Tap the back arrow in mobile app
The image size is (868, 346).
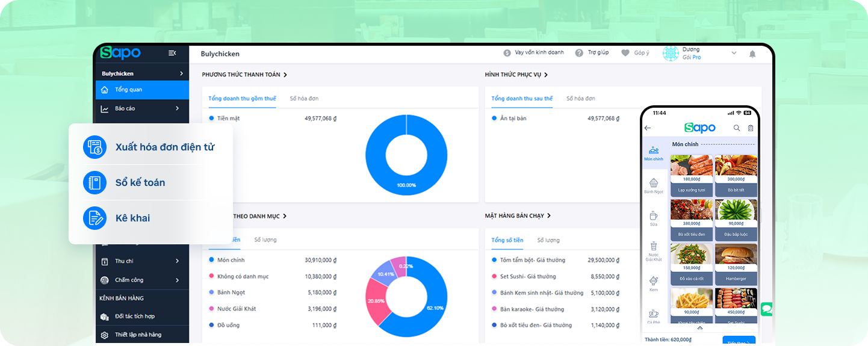click(x=648, y=128)
